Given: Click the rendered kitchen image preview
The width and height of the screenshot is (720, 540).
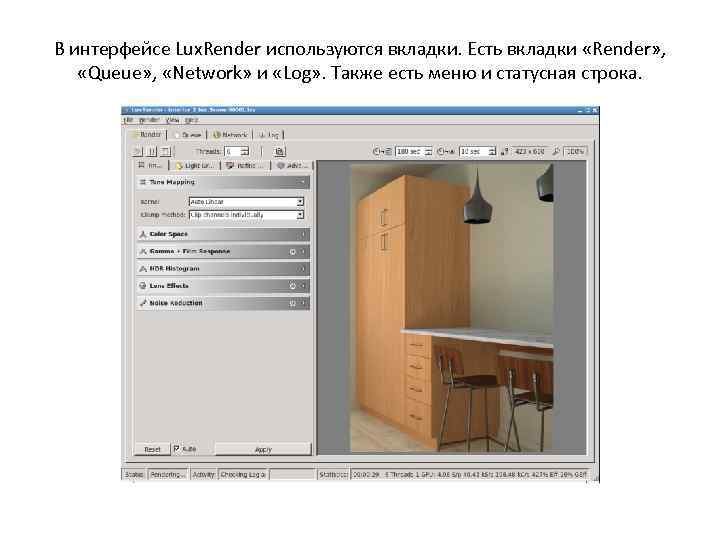Looking at the screenshot, I should 452,308.
